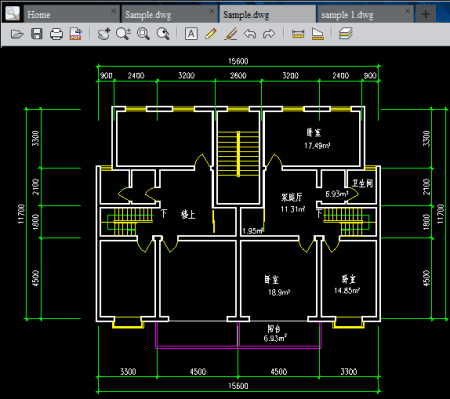Viewport: 450px width, 399px height.
Task: Select the pencil markup tool
Action: coord(211,34)
